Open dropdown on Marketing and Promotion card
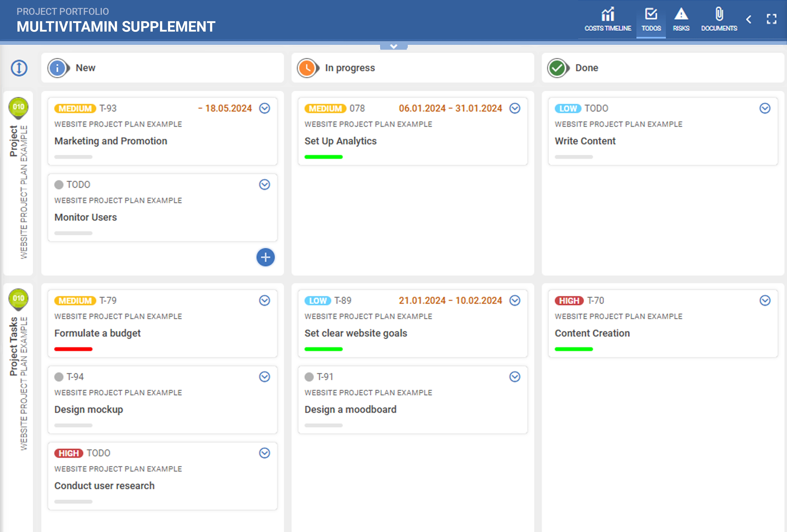 (x=265, y=108)
